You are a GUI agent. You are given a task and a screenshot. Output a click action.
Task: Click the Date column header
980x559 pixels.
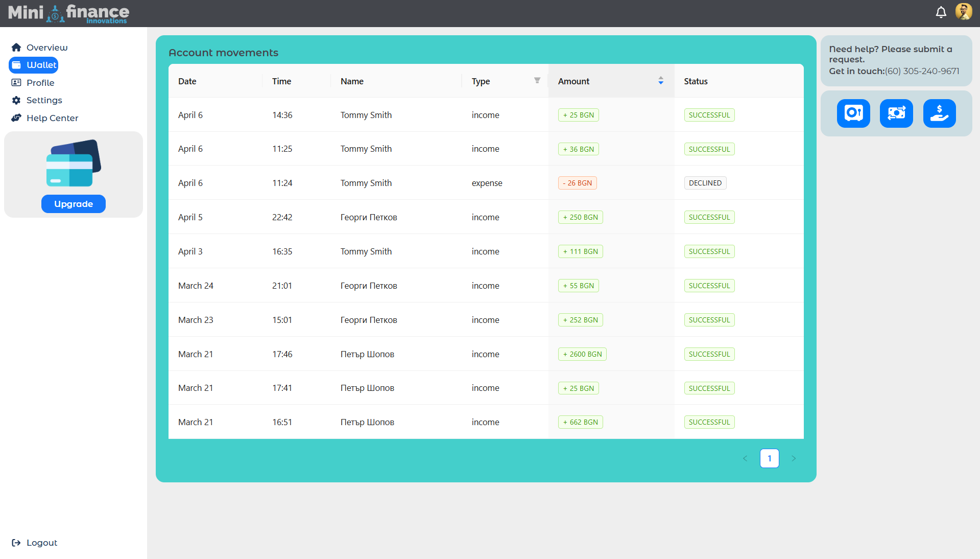[215, 81]
